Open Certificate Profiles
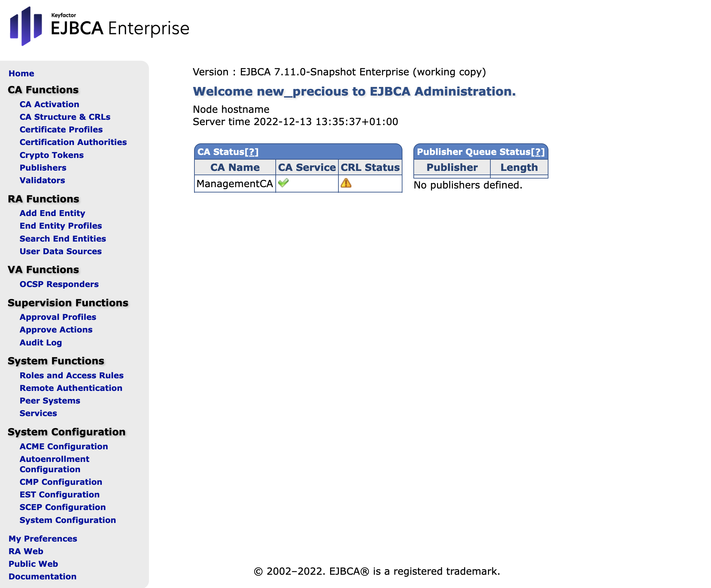This screenshot has width=711, height=588. pos(61,129)
